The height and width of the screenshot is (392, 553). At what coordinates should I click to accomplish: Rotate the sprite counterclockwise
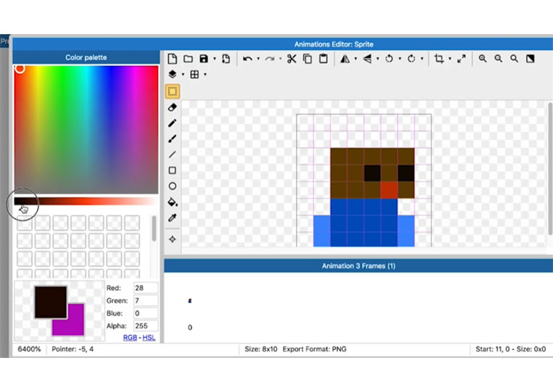[389, 59]
